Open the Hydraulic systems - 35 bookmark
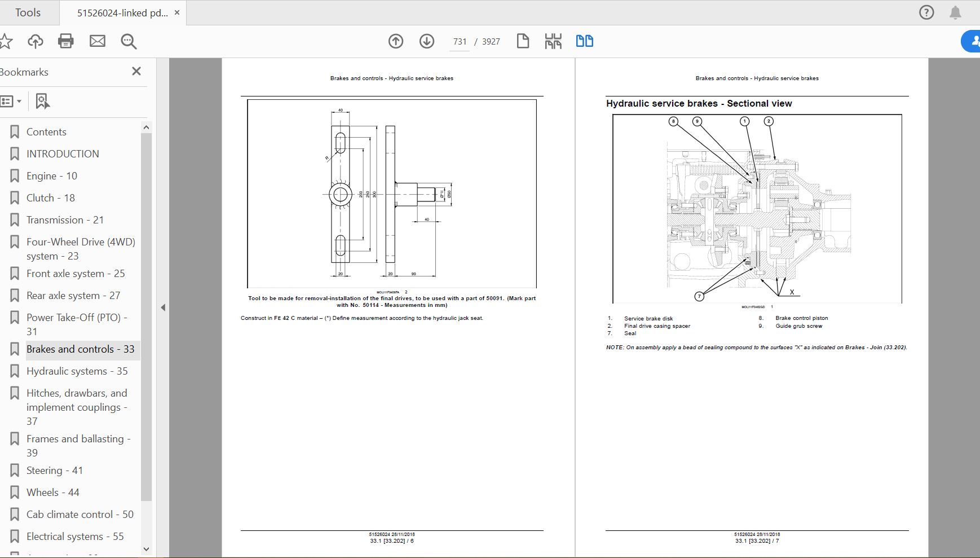This screenshot has height=558, width=980. tap(77, 371)
